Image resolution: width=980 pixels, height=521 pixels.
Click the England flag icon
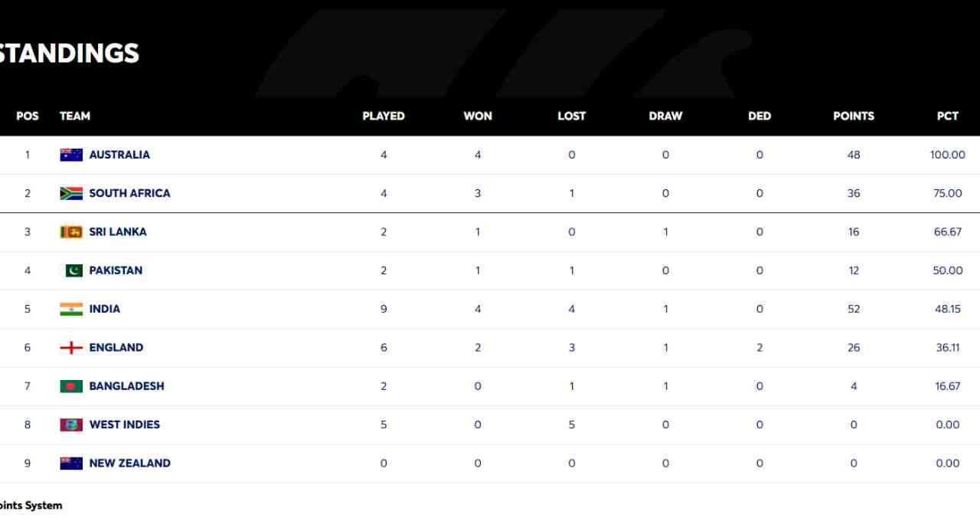(x=71, y=348)
